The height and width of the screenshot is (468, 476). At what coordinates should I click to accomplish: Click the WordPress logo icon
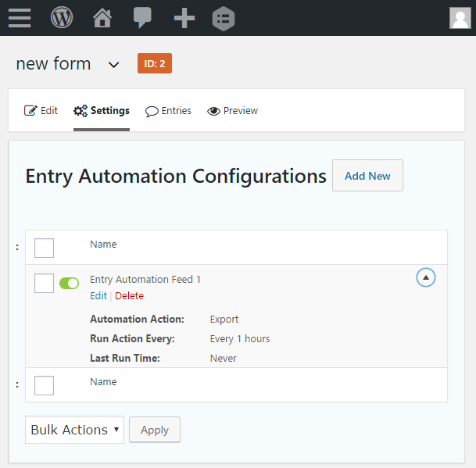point(62,18)
